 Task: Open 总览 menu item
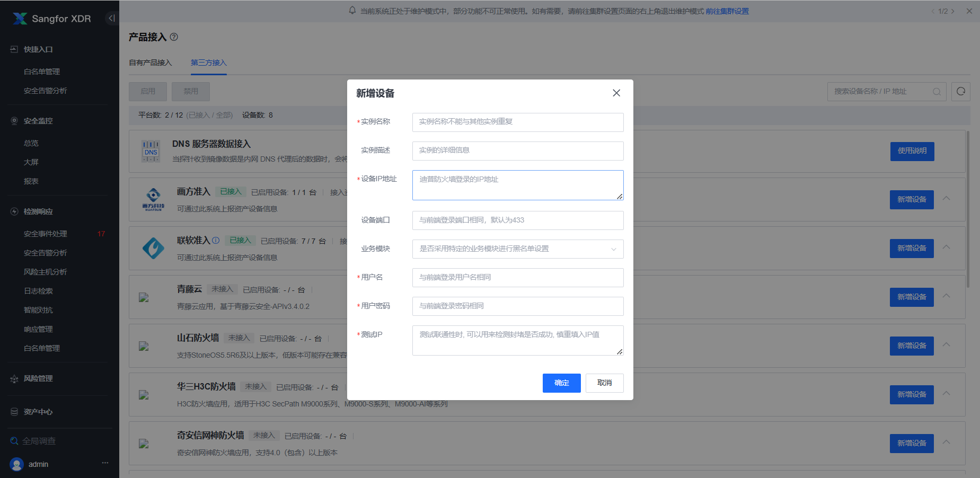click(31, 143)
